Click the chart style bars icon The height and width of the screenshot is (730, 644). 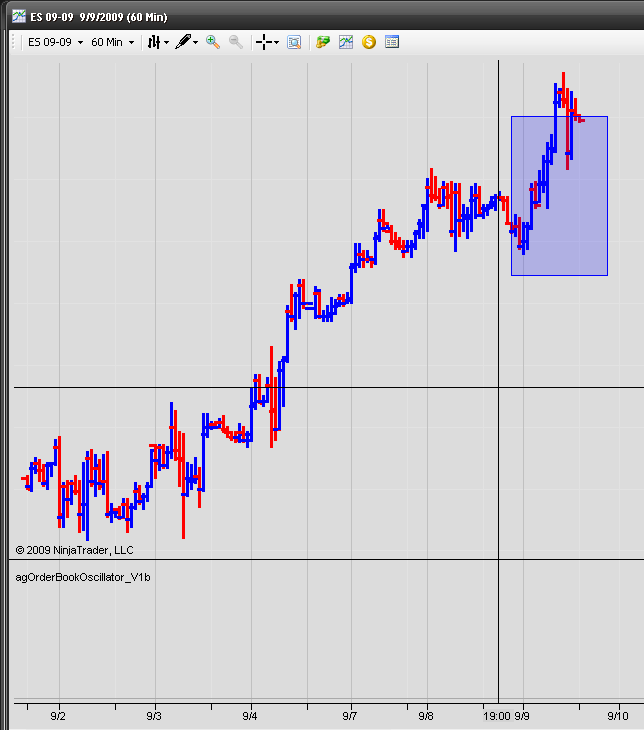click(154, 42)
